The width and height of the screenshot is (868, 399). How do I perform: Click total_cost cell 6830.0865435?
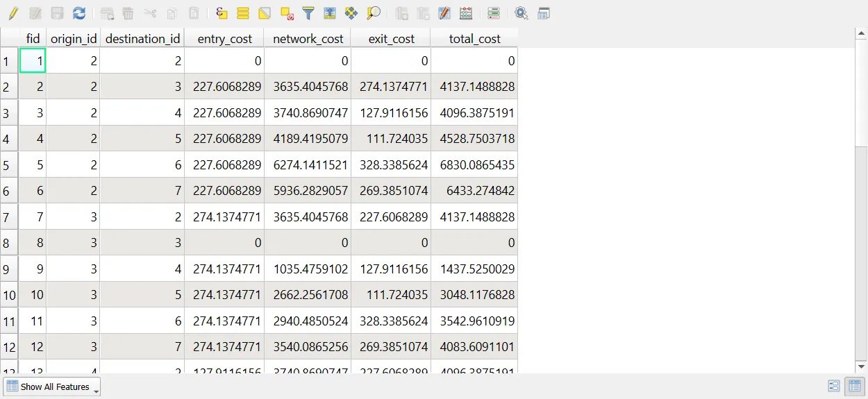pos(474,164)
